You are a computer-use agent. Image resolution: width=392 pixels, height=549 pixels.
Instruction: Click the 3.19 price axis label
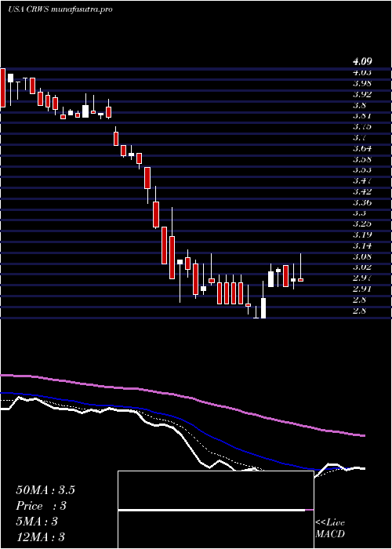[362, 235]
